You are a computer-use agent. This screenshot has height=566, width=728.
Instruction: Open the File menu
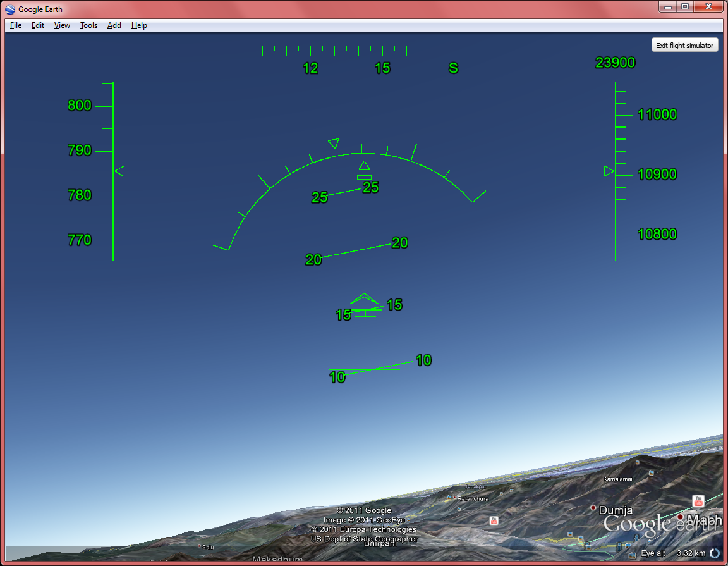click(x=16, y=25)
